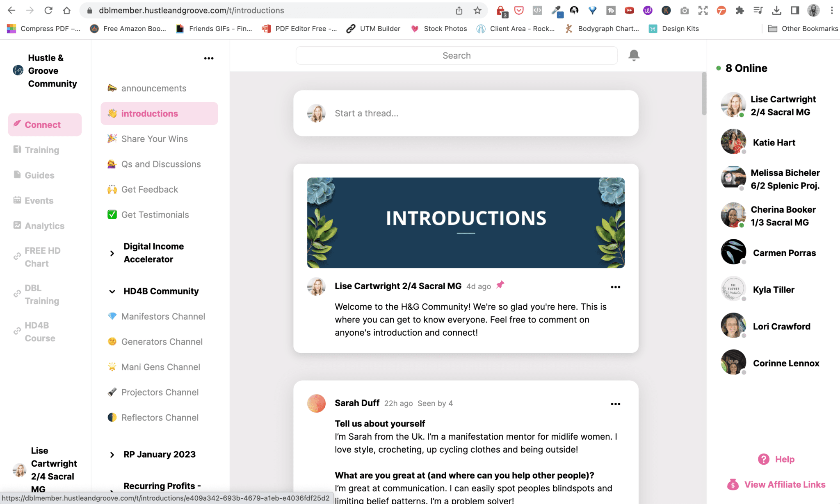
Task: Open the browser extensions puzzle icon
Action: coord(740,10)
